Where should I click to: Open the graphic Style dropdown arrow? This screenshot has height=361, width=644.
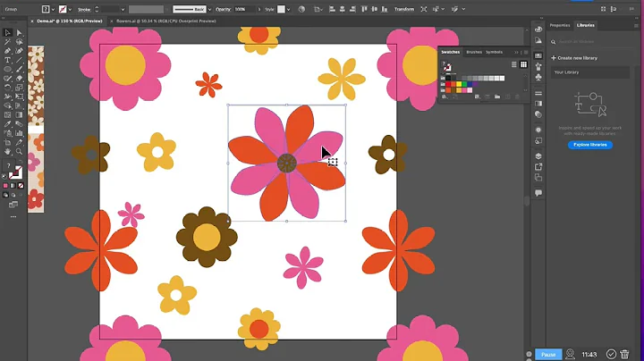tap(289, 9)
